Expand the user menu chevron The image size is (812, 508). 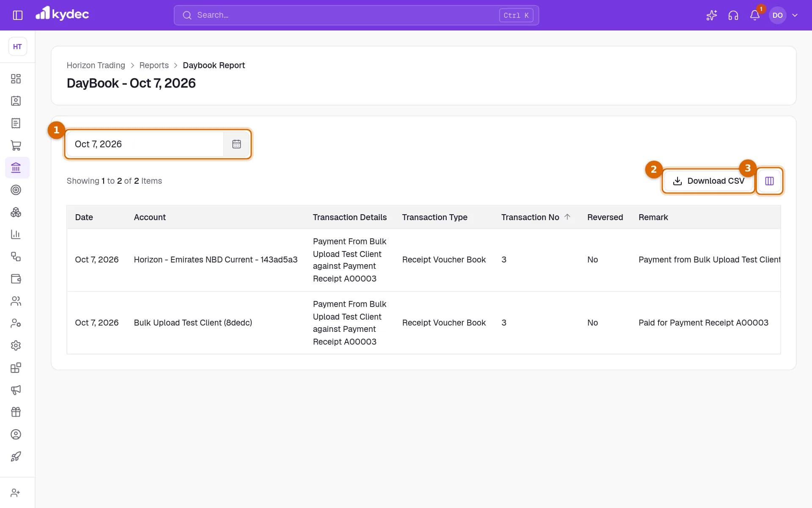[795, 15]
